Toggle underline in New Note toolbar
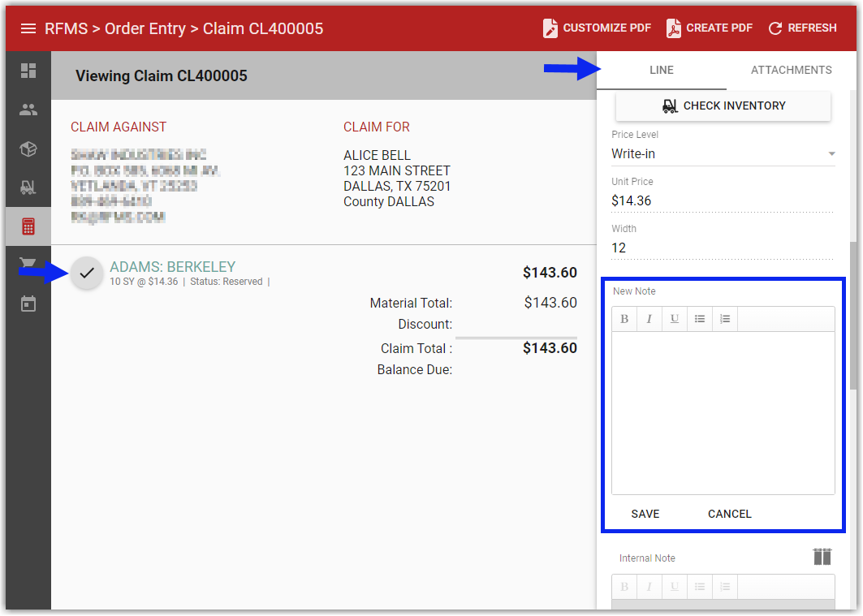 tap(674, 319)
